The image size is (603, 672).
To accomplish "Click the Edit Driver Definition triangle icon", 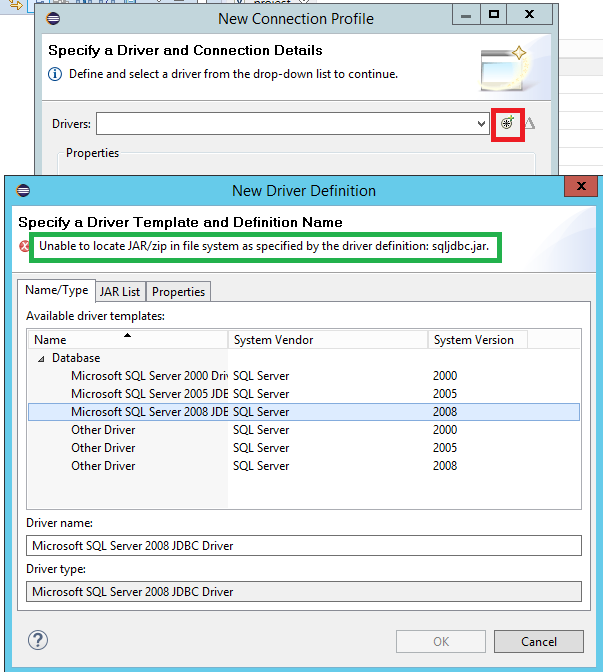I will (530, 123).
